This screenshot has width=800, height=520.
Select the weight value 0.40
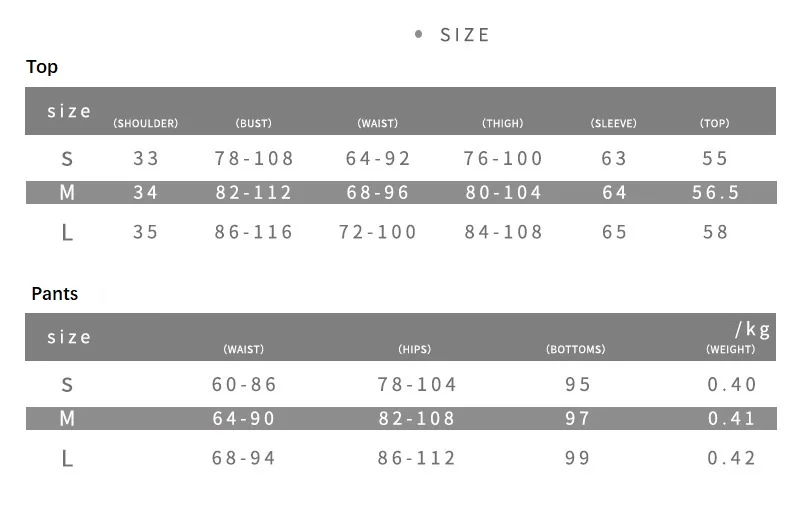[x=732, y=384]
